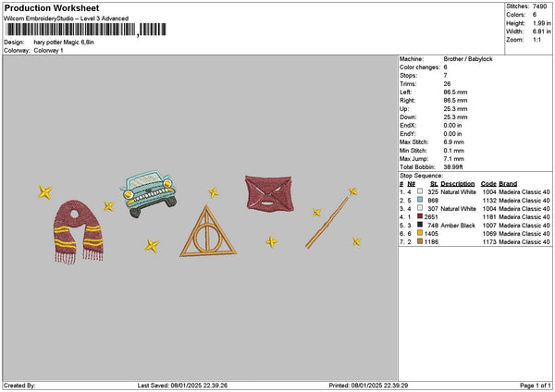Click the white swatch in the 307 stitch row
The width and height of the screenshot is (555, 392).
pyautogui.click(x=420, y=208)
